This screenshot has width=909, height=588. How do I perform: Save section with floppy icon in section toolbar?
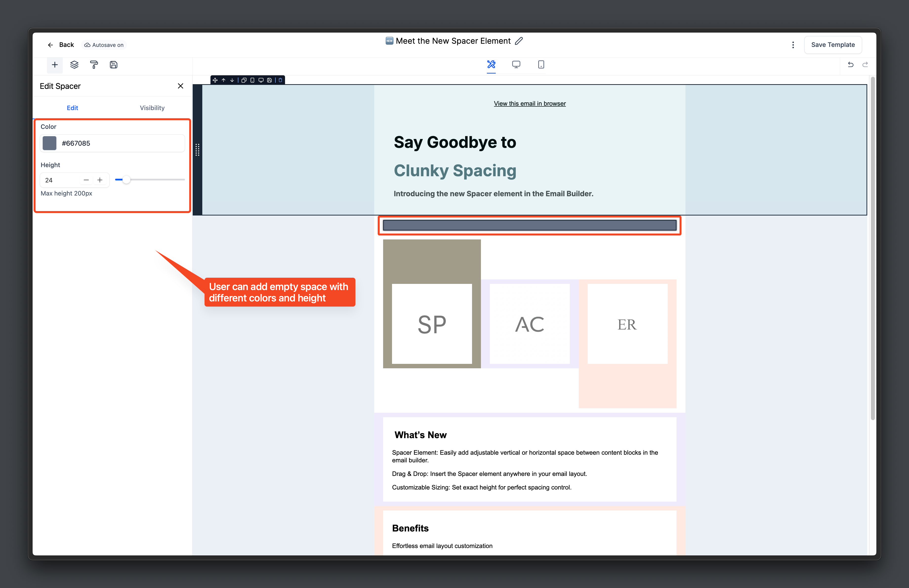click(269, 80)
